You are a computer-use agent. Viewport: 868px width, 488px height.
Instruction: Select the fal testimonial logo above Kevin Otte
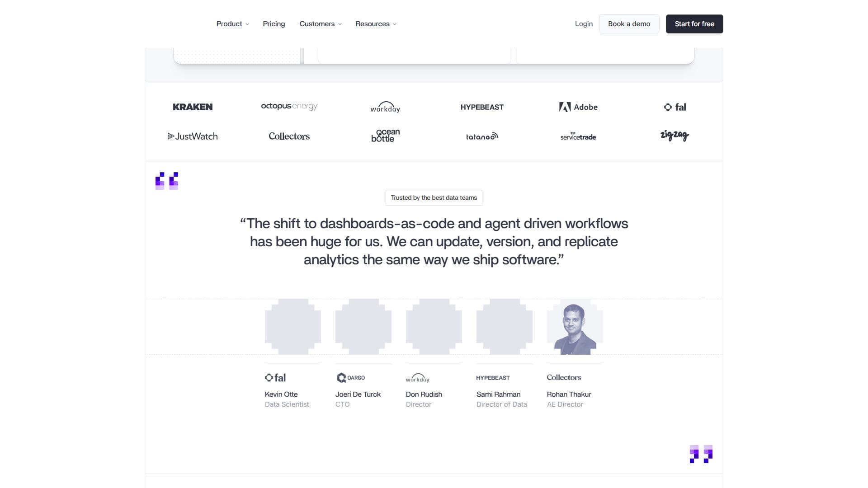(275, 378)
